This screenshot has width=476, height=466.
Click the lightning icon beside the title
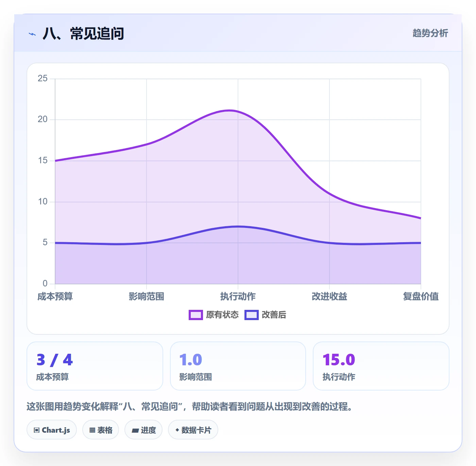(x=32, y=34)
